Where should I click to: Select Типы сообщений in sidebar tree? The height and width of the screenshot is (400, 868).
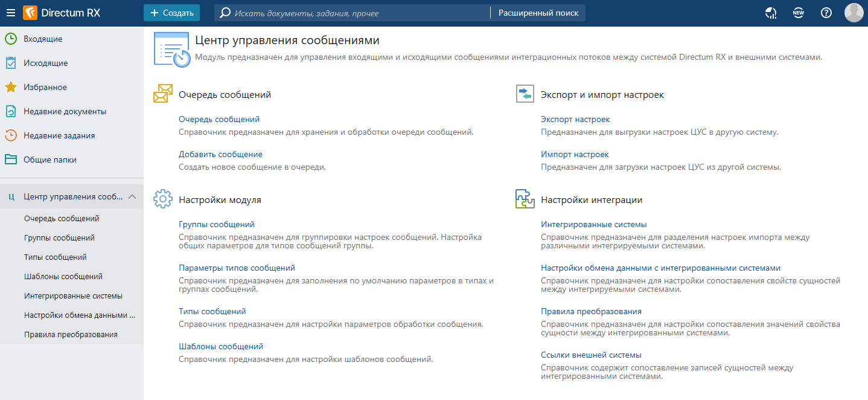coord(56,257)
